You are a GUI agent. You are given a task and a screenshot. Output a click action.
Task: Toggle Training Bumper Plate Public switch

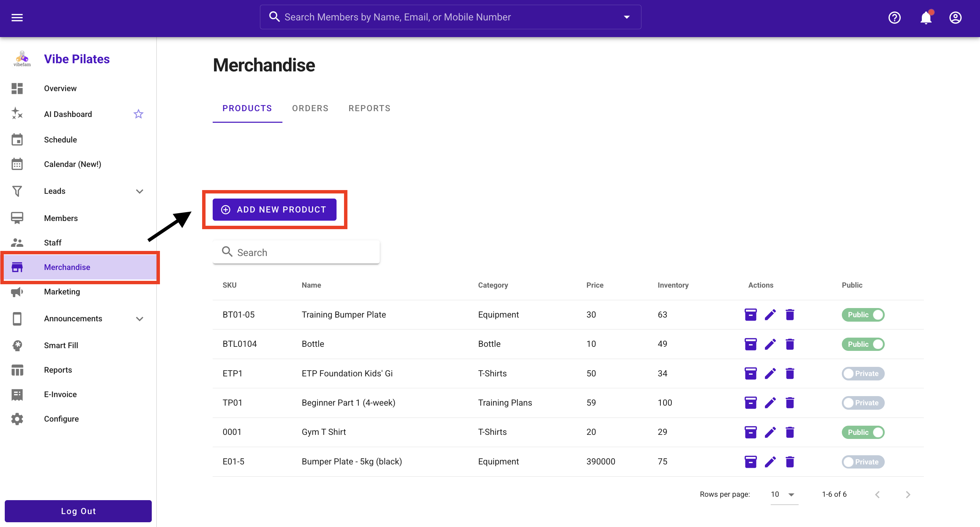tap(863, 315)
